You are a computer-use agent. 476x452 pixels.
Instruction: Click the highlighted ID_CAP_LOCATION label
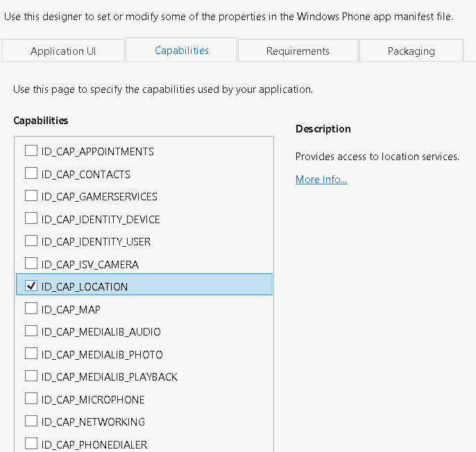85,287
